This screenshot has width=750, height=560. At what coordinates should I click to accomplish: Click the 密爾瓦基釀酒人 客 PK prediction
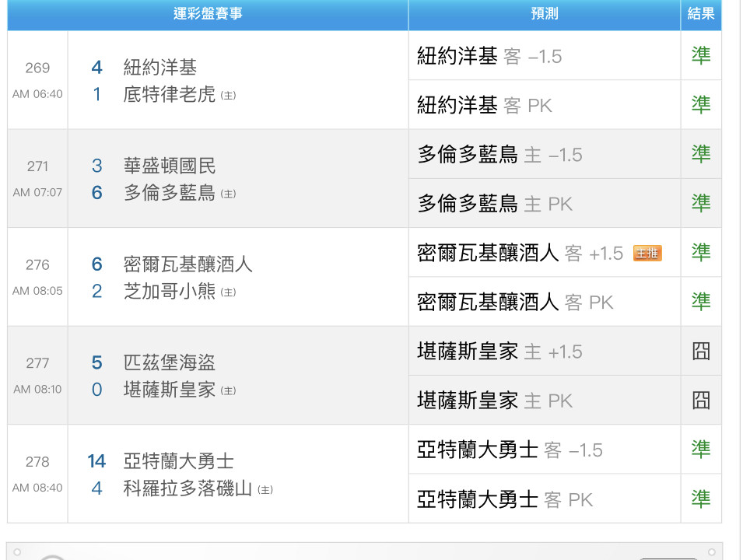click(x=515, y=303)
